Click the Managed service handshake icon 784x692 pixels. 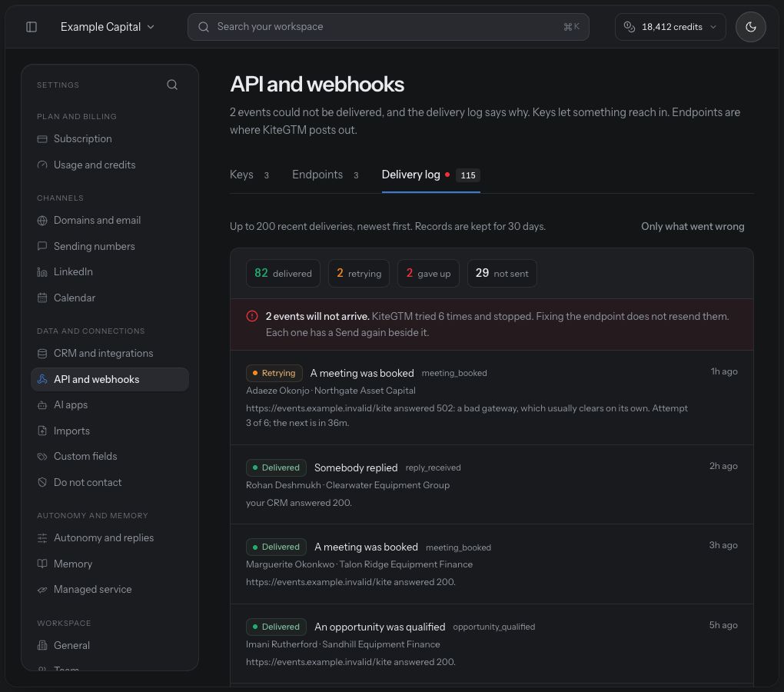click(x=42, y=590)
